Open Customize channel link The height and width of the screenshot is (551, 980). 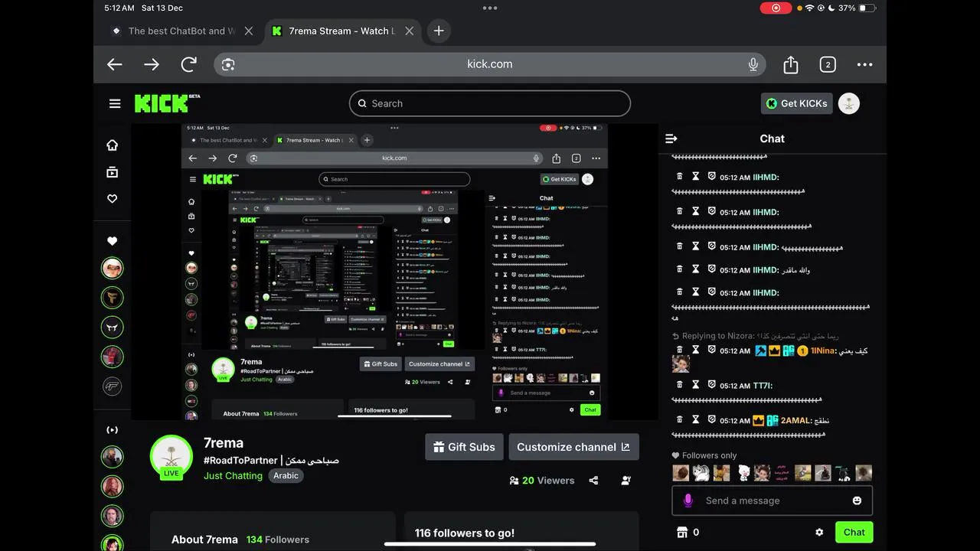click(x=573, y=447)
